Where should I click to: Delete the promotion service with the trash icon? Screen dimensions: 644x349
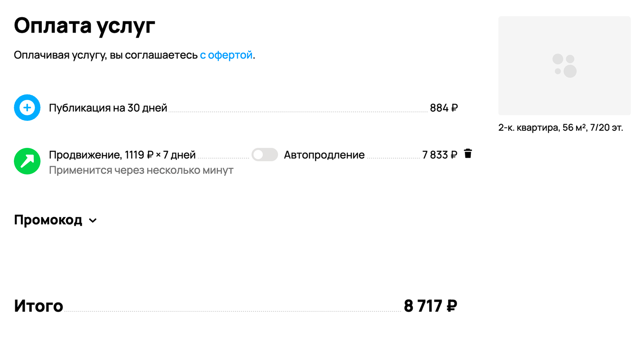coord(468,154)
